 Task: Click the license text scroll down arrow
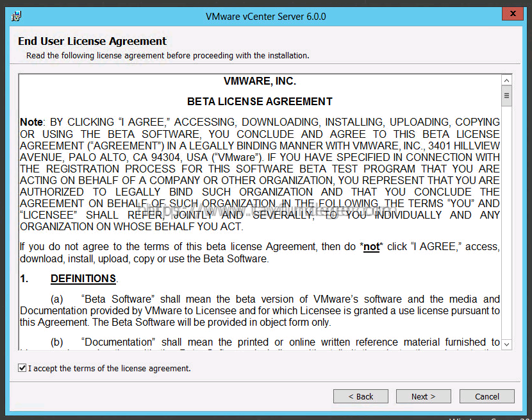pos(506,344)
